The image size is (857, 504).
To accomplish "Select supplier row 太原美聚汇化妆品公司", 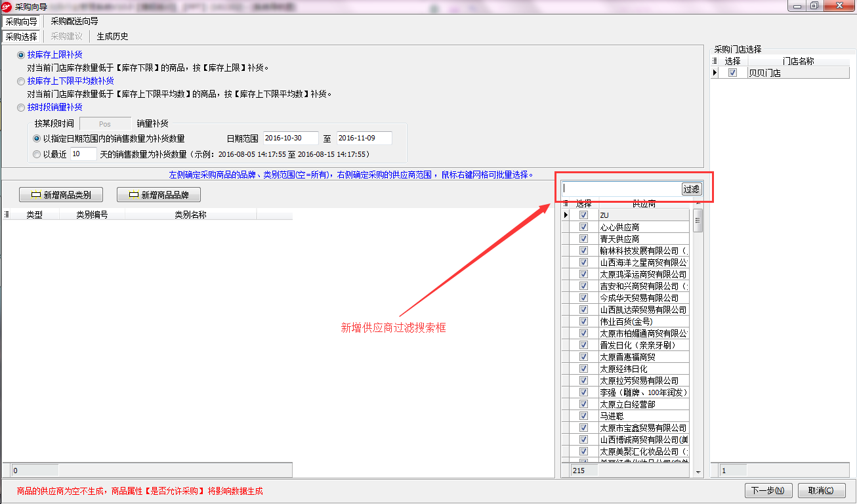I will coord(643,451).
